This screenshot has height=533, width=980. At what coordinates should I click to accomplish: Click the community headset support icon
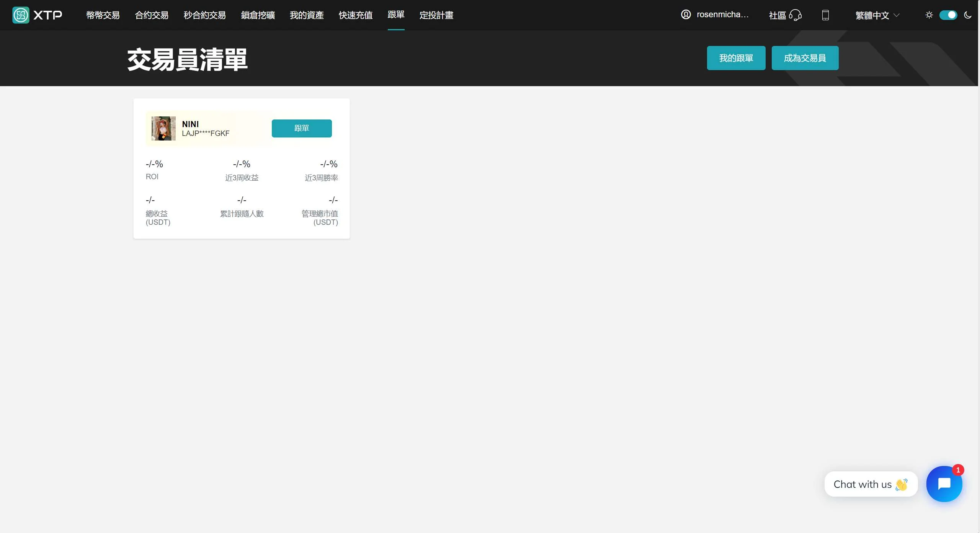pos(795,15)
